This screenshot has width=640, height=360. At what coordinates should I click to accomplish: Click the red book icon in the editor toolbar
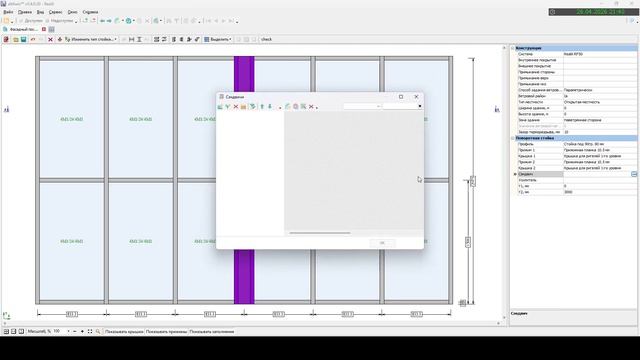[x=6, y=40]
